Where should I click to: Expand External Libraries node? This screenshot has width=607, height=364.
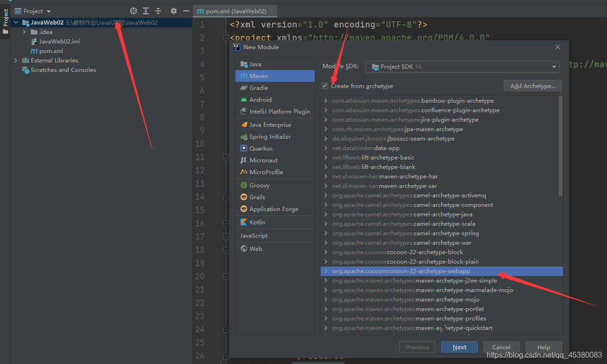(16, 61)
